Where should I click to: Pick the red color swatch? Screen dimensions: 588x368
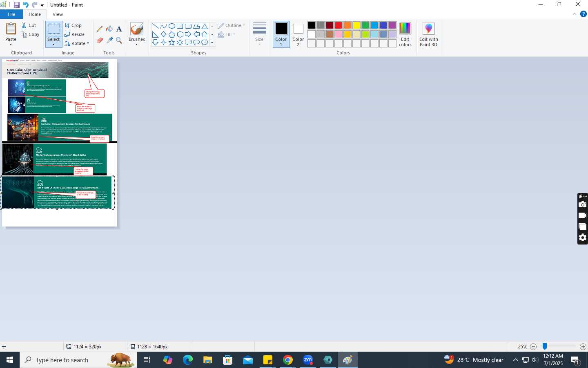point(339,25)
